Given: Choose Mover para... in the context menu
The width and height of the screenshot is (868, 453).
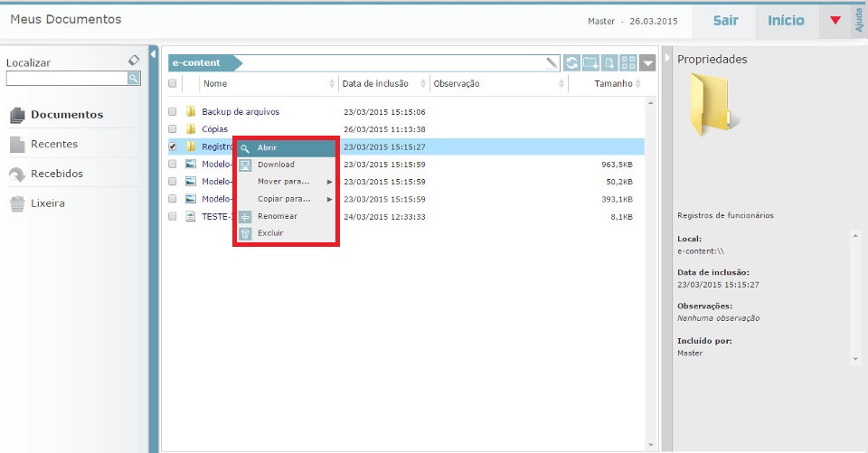Looking at the screenshot, I should pos(287,182).
